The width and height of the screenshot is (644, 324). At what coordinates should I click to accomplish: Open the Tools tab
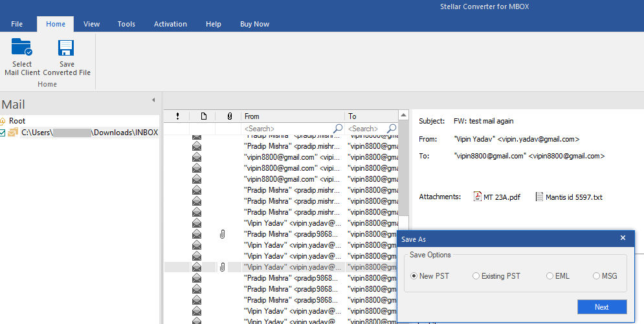(126, 24)
